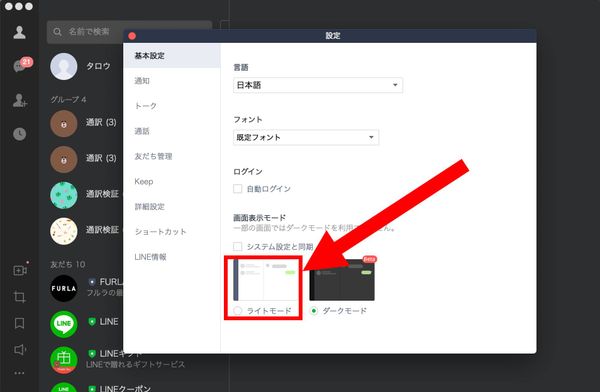The height and width of the screenshot is (392, 600).
Task: Open the friends list icon in sidebar
Action: 20,32
